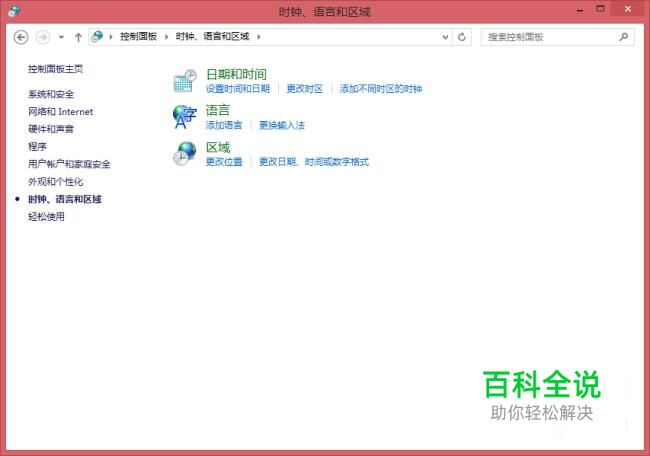Click the refresh button beside address bar

coord(462,37)
